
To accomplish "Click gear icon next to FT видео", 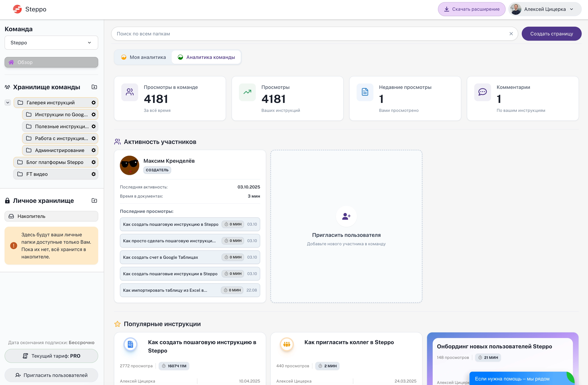I will point(94,174).
